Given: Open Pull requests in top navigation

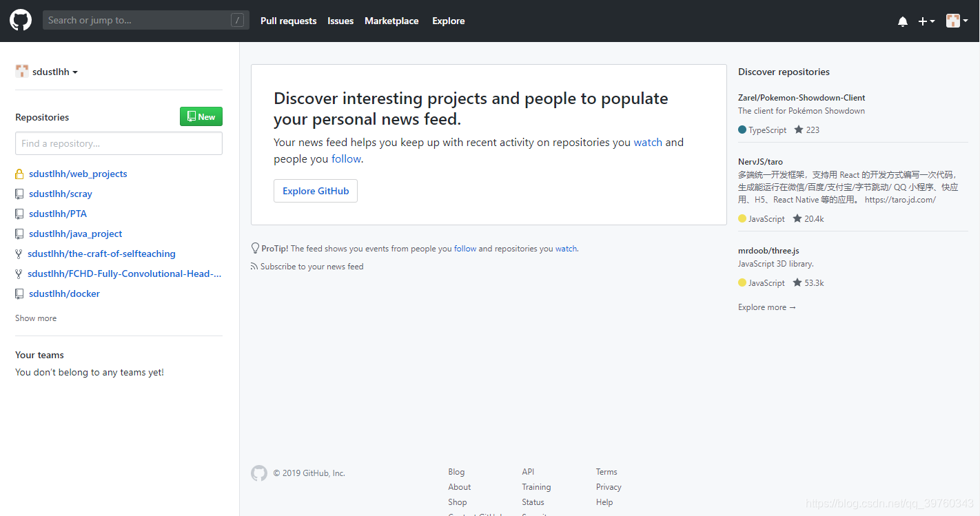Looking at the screenshot, I should tap(288, 21).
